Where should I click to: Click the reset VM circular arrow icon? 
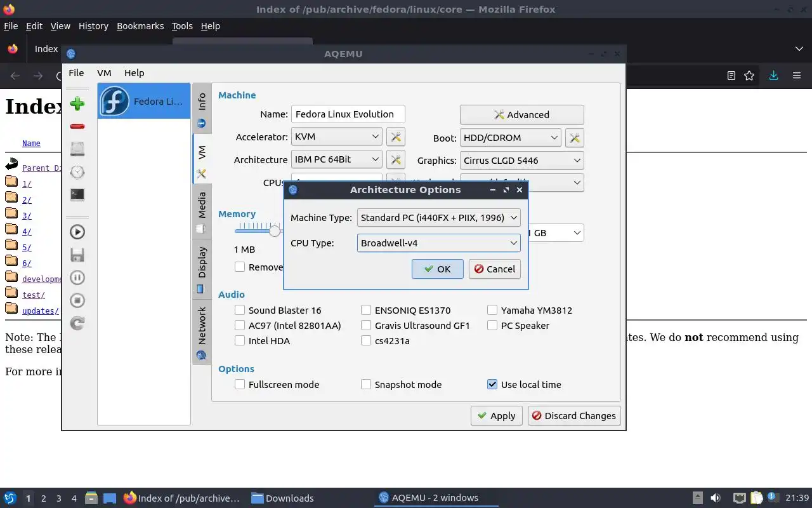coord(77,323)
